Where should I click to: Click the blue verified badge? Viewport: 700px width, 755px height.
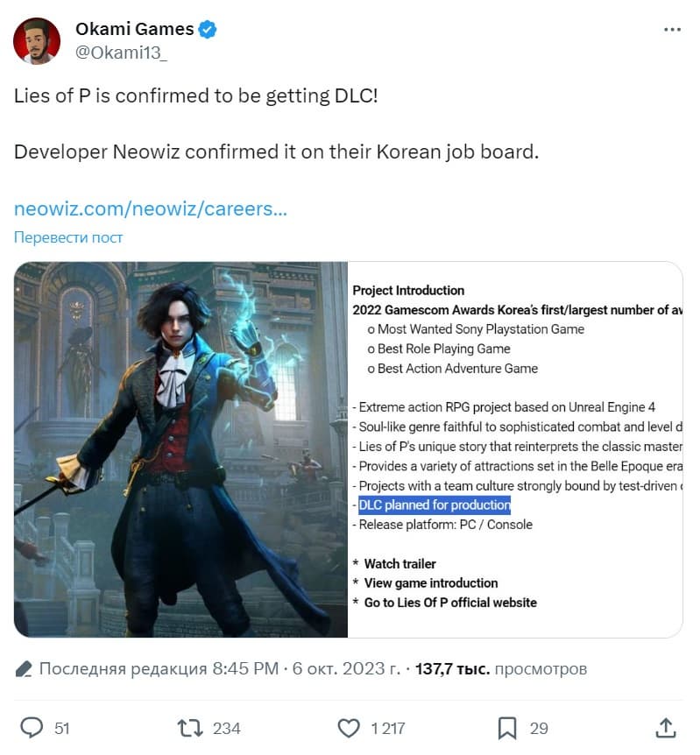pyautogui.click(x=208, y=30)
